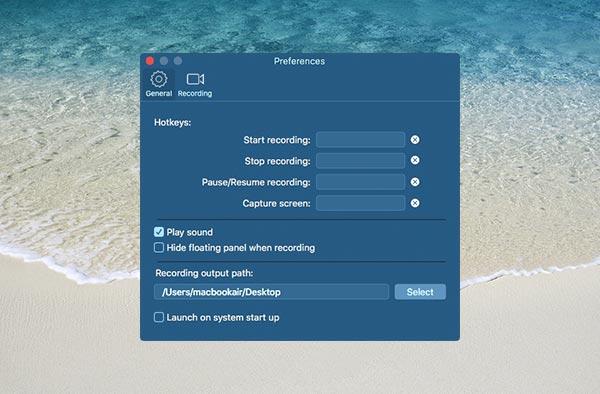This screenshot has height=394, width=600.
Task: Enable Launch on system start up
Action: point(159,317)
